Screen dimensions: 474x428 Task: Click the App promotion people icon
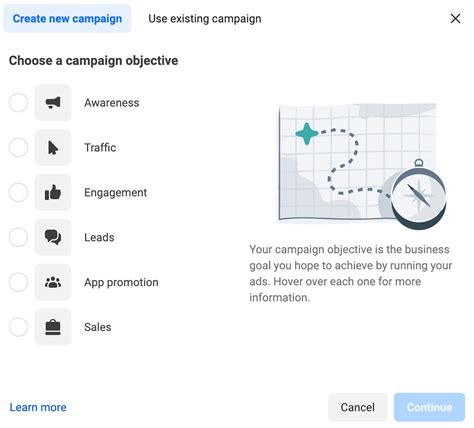53,282
